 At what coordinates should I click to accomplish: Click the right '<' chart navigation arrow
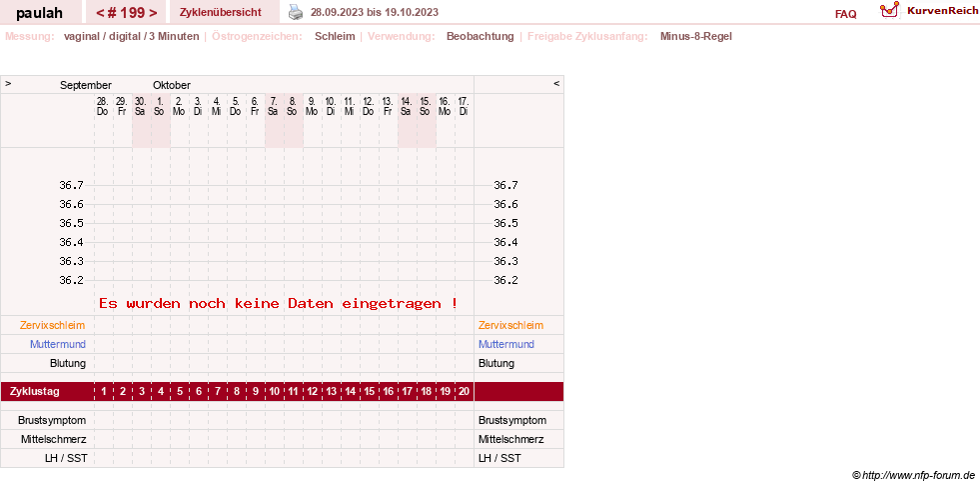(x=556, y=83)
